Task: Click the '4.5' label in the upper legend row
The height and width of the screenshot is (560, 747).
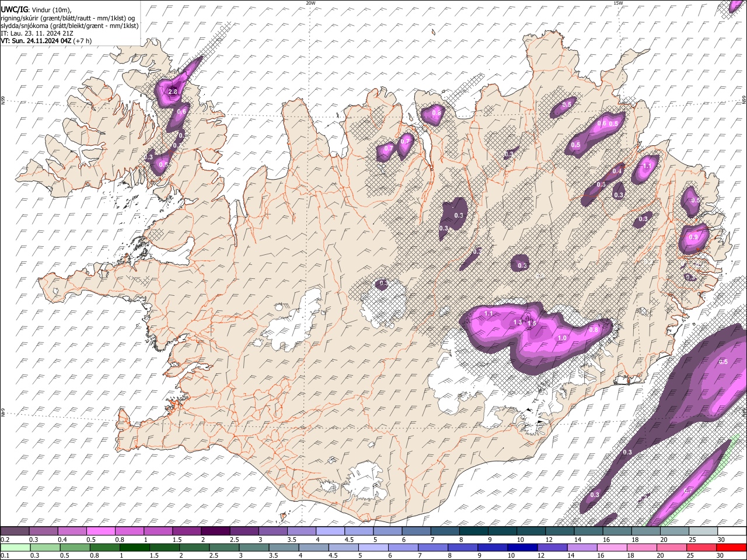Action: [348, 540]
